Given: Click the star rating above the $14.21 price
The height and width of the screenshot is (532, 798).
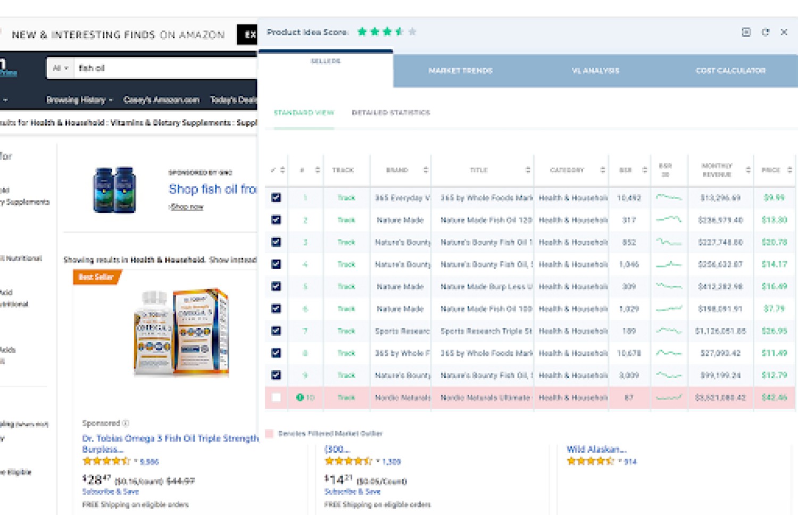Looking at the screenshot, I should click(x=348, y=461).
